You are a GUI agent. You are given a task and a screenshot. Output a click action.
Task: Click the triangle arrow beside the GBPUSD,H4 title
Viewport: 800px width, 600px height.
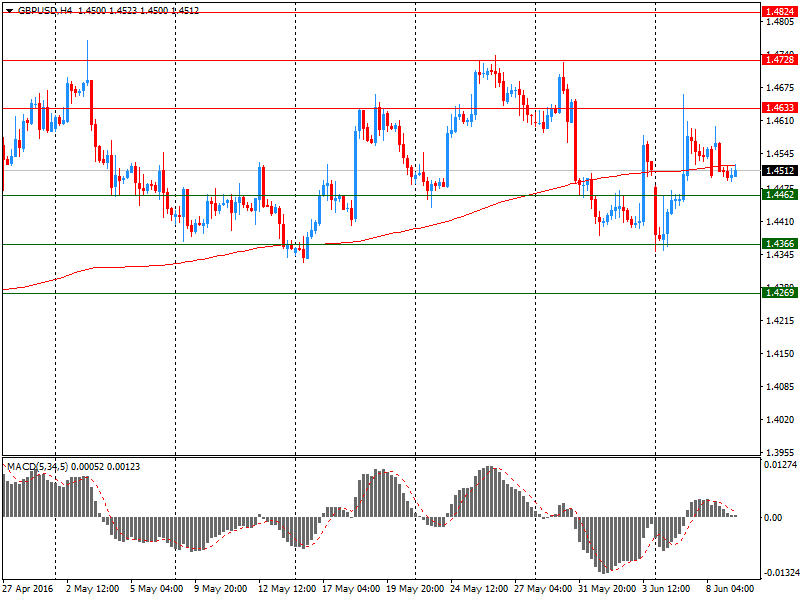click(9, 10)
